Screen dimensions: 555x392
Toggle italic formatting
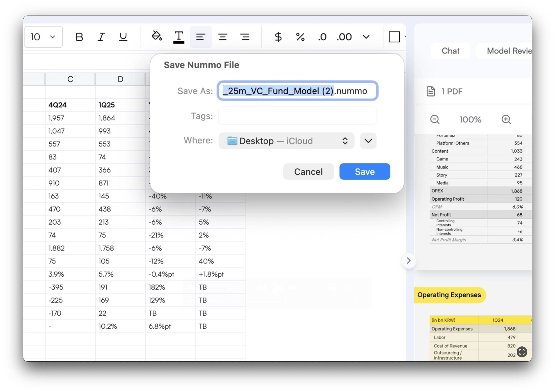[x=101, y=37]
